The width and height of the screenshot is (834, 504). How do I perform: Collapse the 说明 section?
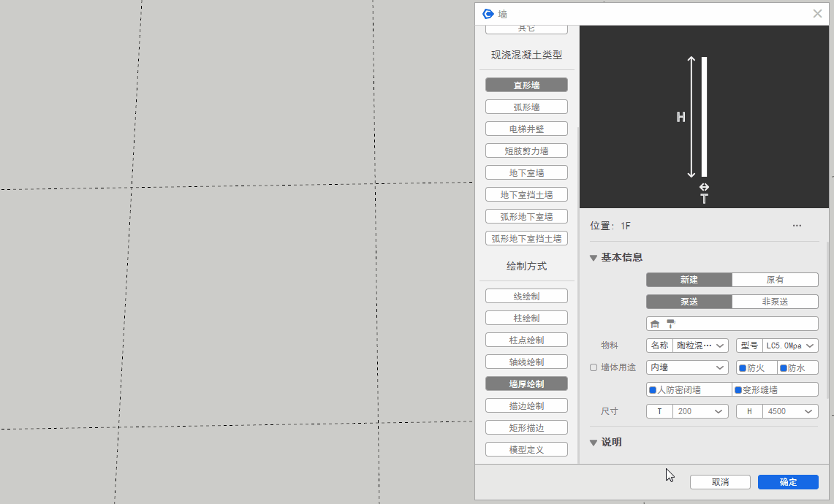(594, 443)
